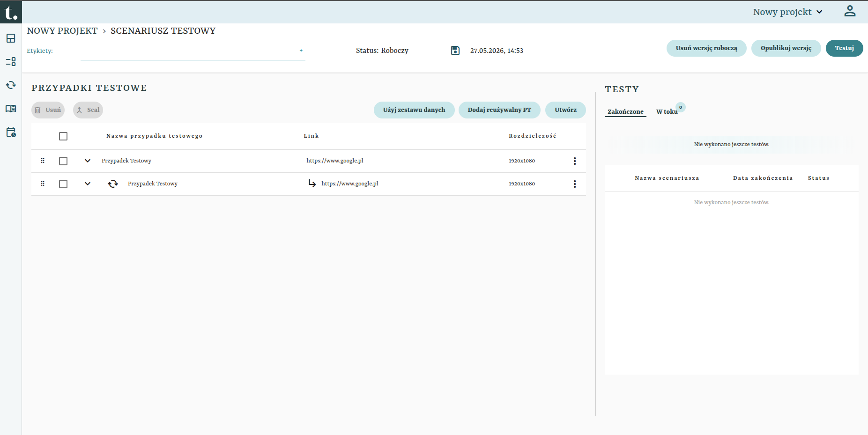The height and width of the screenshot is (435, 868).
Task: Click first row name Przypadek Testowy
Action: point(126,161)
